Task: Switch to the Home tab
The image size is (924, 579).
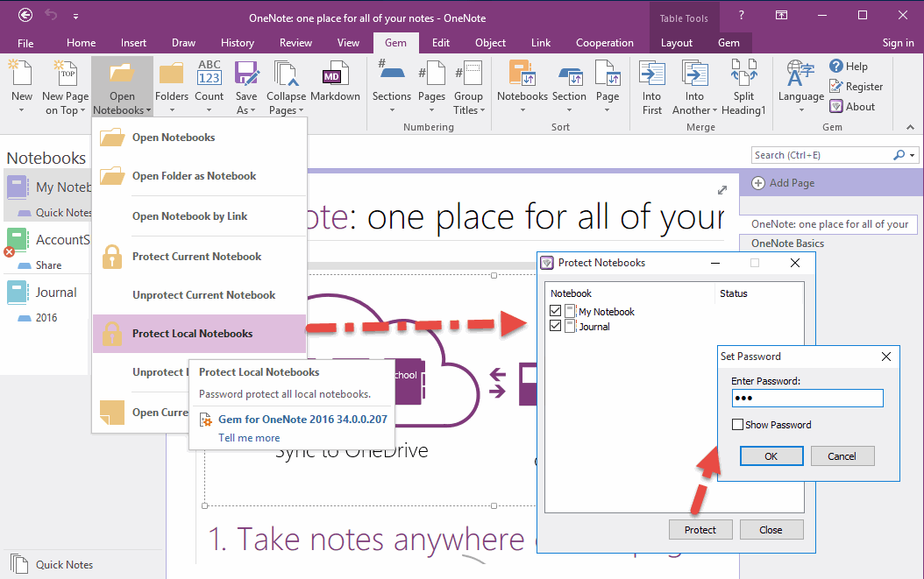Action: [x=82, y=43]
